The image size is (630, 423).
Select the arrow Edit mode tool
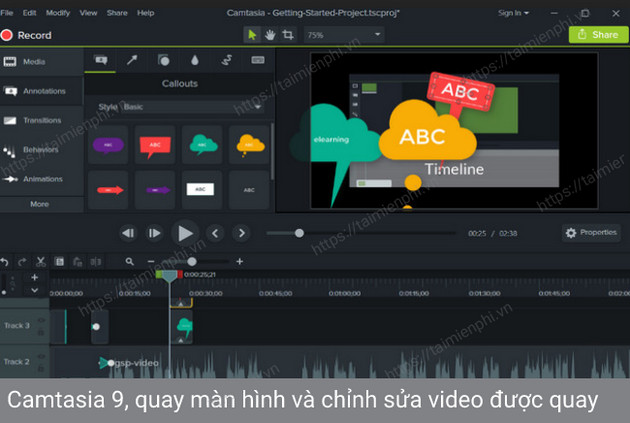pos(252,35)
